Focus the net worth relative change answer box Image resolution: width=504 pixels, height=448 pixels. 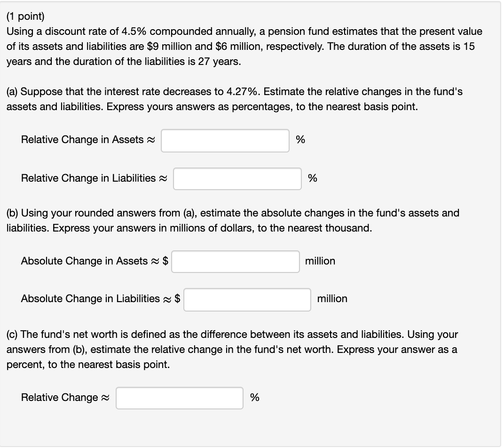click(179, 398)
